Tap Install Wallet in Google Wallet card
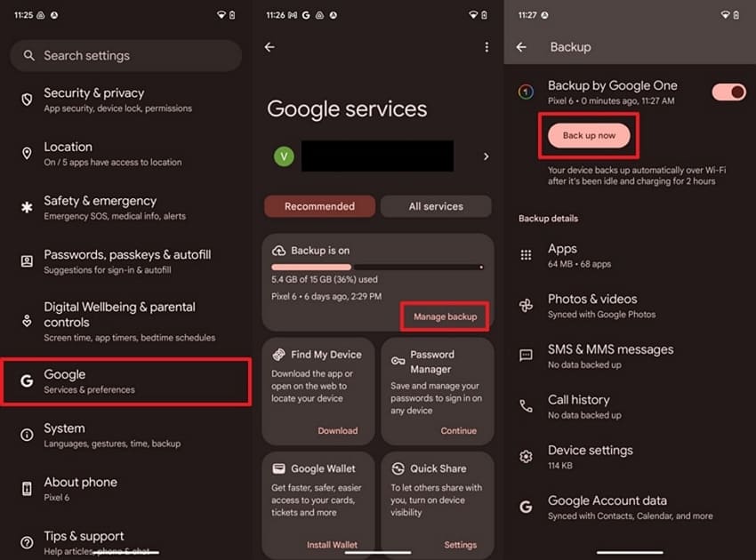The height and width of the screenshot is (560, 756). tap(332, 545)
